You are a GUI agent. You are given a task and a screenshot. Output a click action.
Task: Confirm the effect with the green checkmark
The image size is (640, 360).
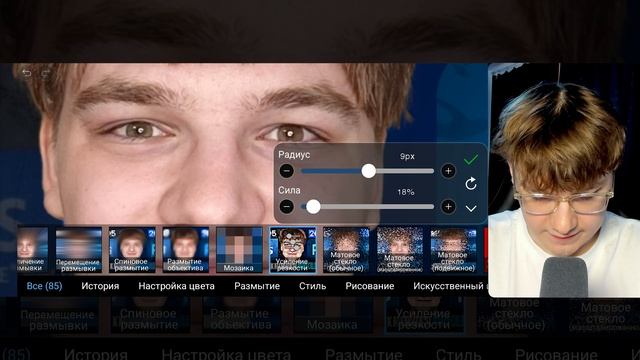471,160
